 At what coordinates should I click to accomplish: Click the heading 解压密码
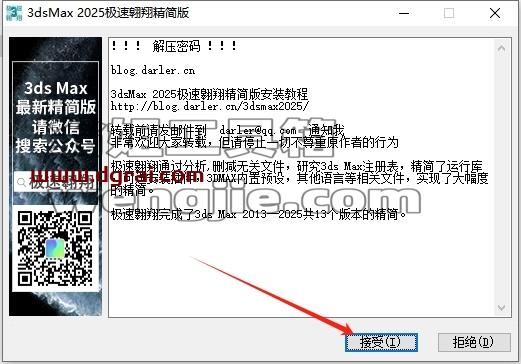tap(176, 46)
